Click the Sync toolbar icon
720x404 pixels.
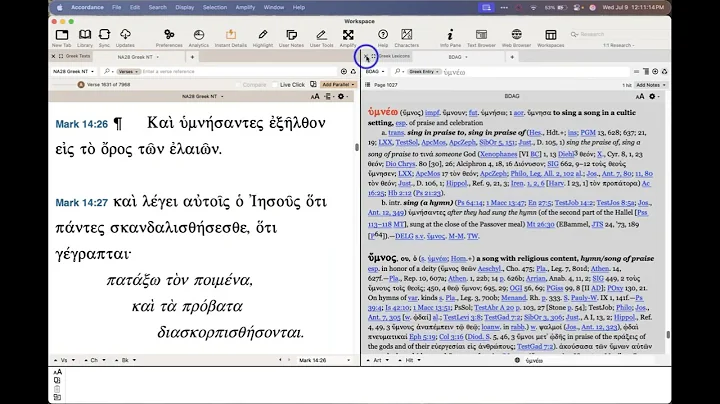(104, 38)
